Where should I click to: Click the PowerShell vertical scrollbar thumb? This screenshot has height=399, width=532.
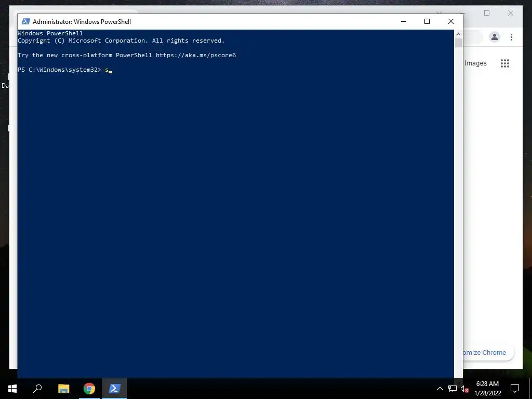coord(458,43)
